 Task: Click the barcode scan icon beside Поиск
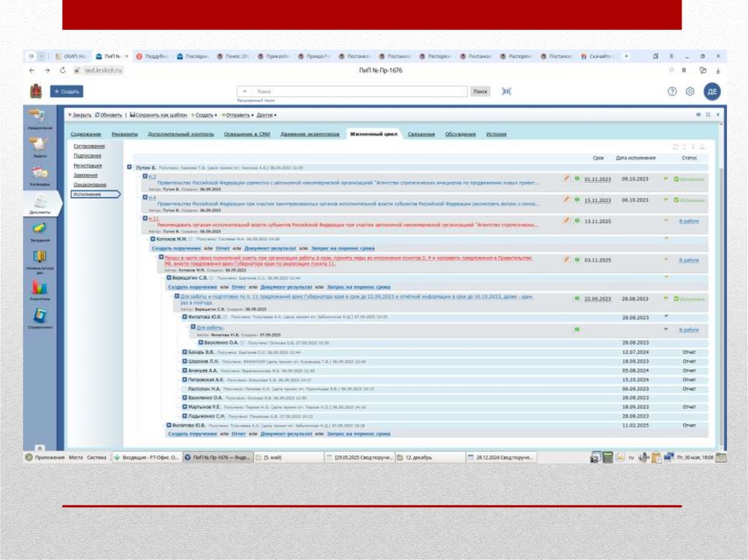pyautogui.click(x=506, y=91)
